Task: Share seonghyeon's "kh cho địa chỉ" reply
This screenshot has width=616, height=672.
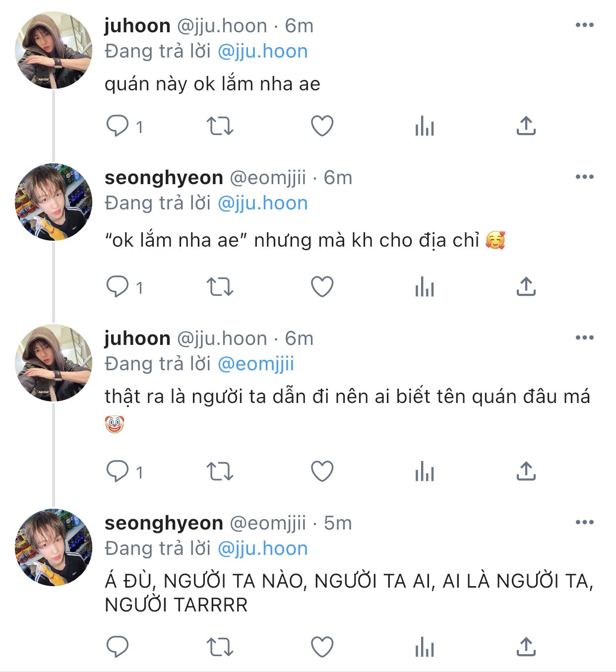Action: coord(526,287)
